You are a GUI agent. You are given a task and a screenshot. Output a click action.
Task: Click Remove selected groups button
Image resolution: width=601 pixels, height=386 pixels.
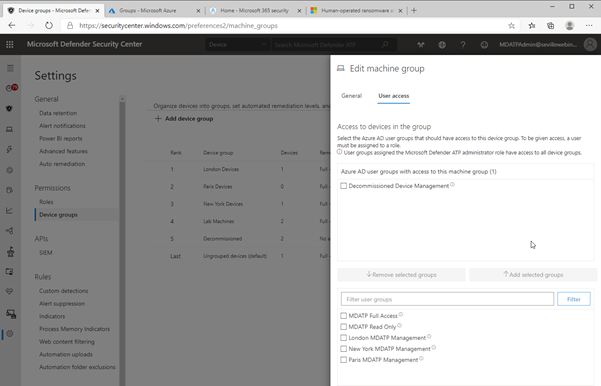[x=401, y=275]
